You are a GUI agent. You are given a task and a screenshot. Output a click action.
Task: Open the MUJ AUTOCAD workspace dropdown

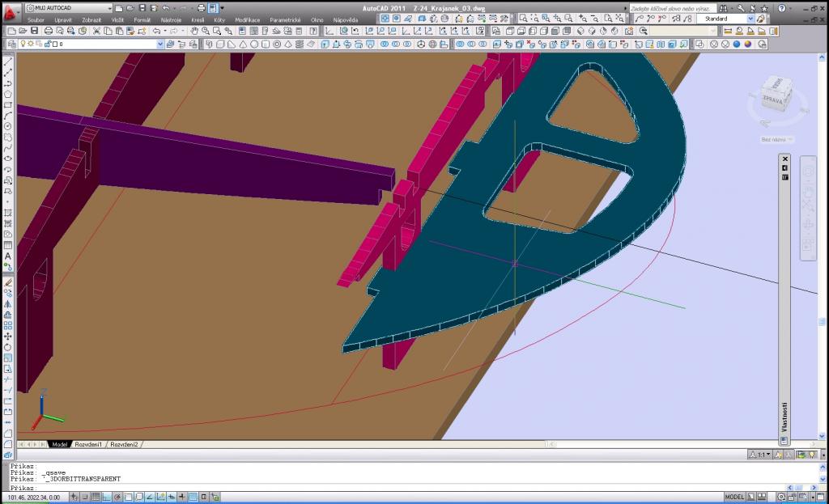pos(69,8)
